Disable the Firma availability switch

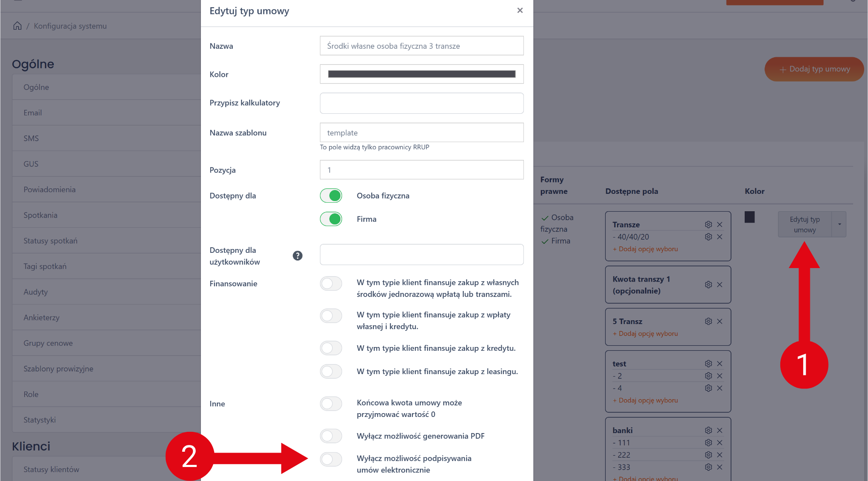331,219
